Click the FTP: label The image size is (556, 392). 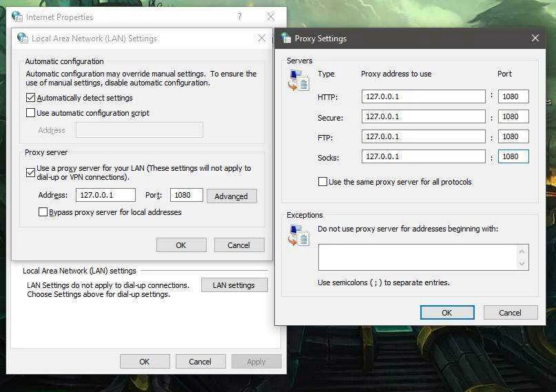(x=325, y=138)
